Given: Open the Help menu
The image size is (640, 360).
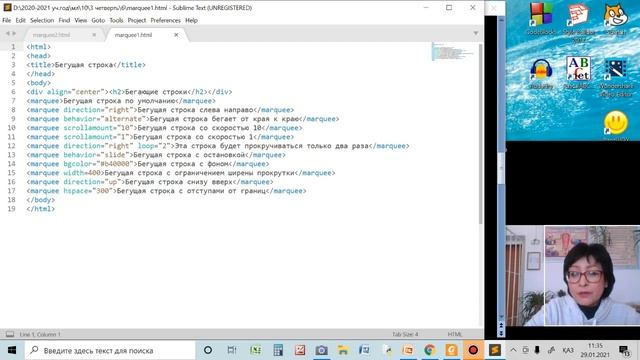Looking at the screenshot, I should (191, 20).
